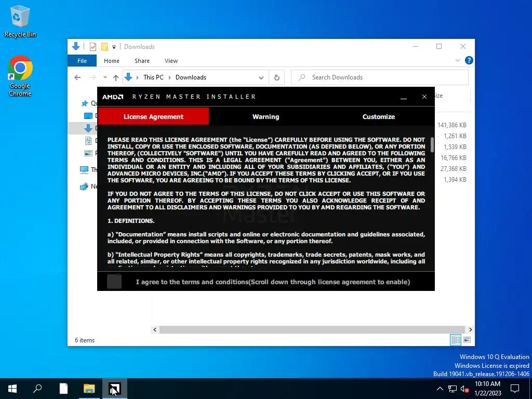Viewport: 532px width, 399px height.
Task: Minimize the Ryzen Master Installer window
Action: coord(403,97)
